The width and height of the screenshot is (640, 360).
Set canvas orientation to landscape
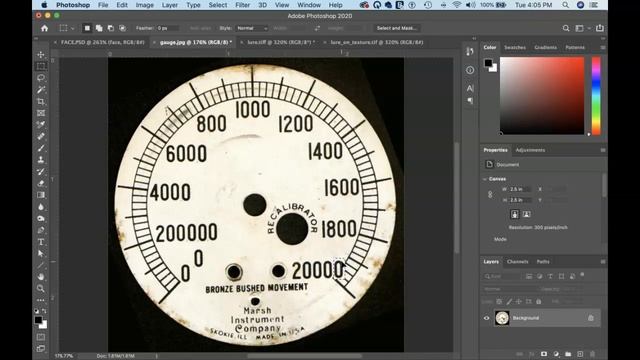click(x=526, y=214)
